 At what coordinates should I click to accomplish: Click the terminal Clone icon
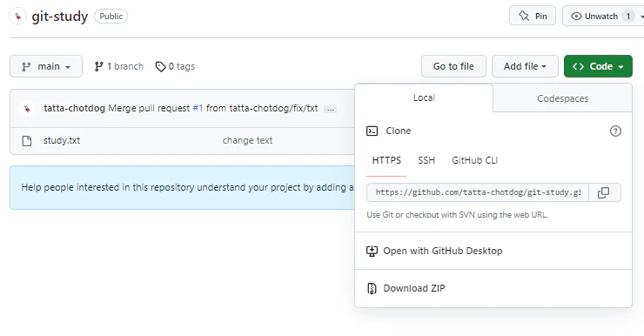pos(372,131)
